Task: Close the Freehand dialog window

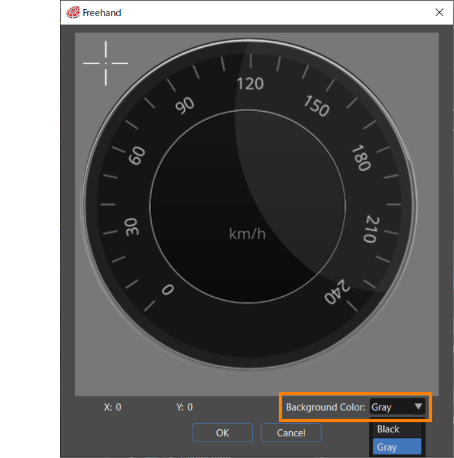Action: [x=439, y=12]
